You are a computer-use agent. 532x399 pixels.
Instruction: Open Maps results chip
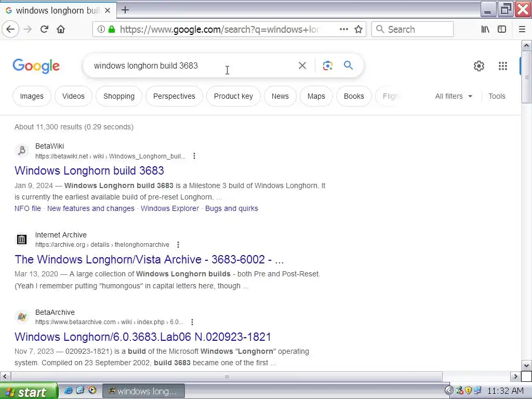[316, 96]
